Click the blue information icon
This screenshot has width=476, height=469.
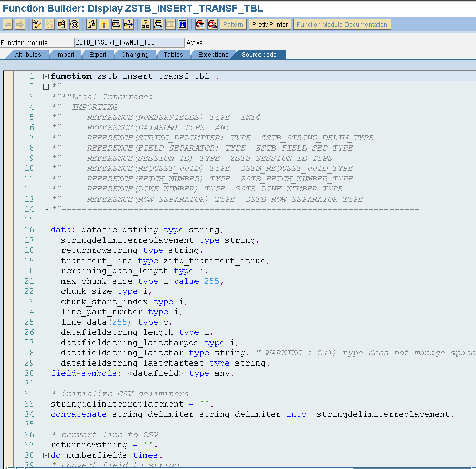[x=182, y=24]
